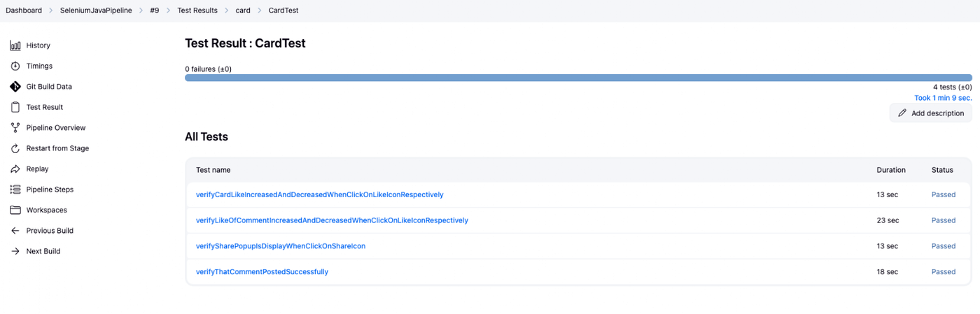
Task: Click the Previous Build left arrow icon
Action: point(15,231)
